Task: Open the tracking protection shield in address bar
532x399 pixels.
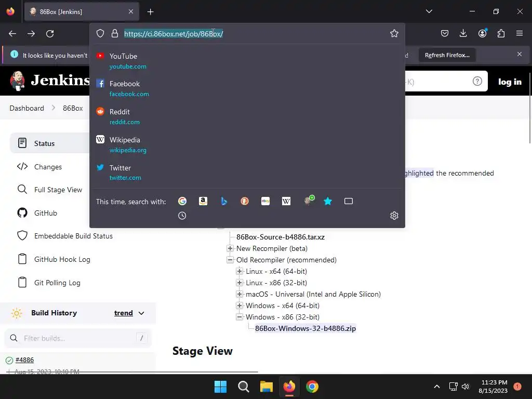Action: 100,34
